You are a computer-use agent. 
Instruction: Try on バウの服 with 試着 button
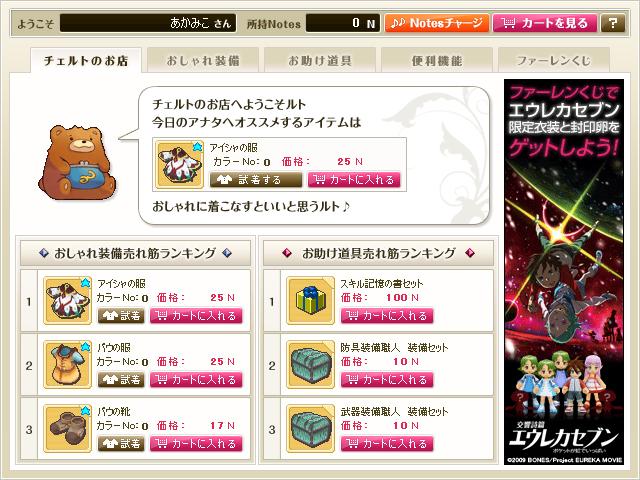(121, 380)
